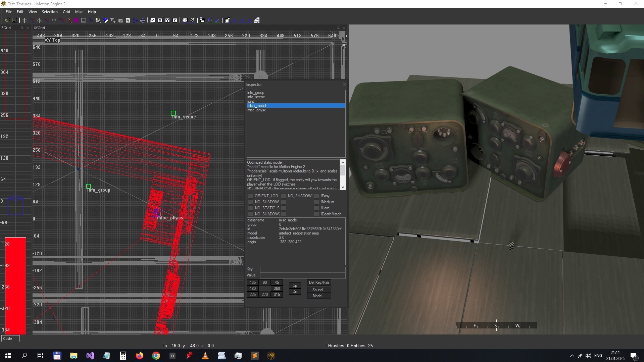
Task: Click the Flip Y-axis toolbar icon
Action: (x=39, y=20)
